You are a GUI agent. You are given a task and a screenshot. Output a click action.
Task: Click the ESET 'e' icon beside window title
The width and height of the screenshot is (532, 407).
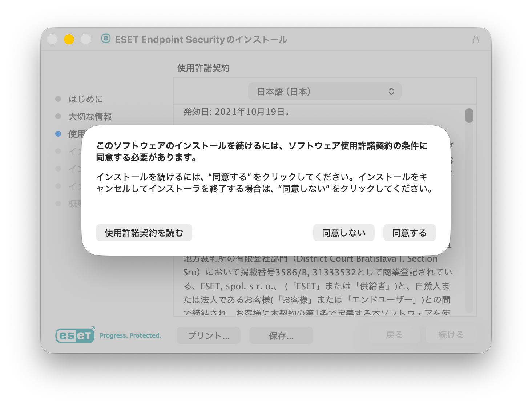click(x=106, y=39)
